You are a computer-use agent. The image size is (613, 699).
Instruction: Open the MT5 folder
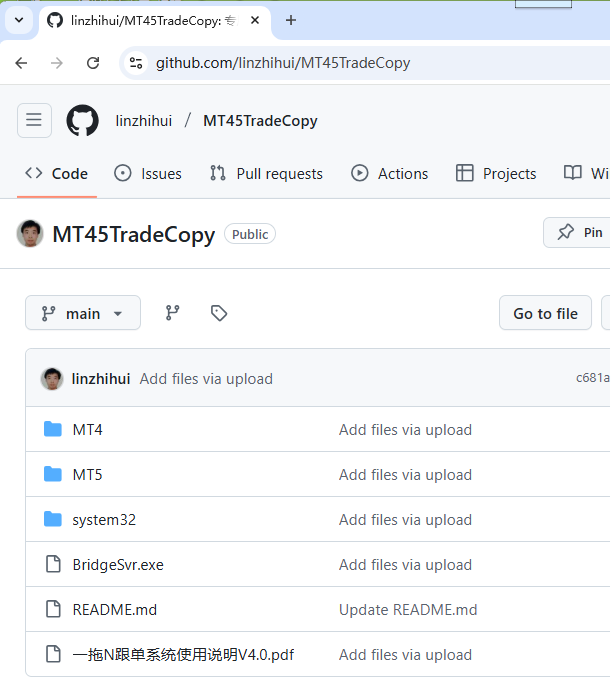[x=87, y=475]
